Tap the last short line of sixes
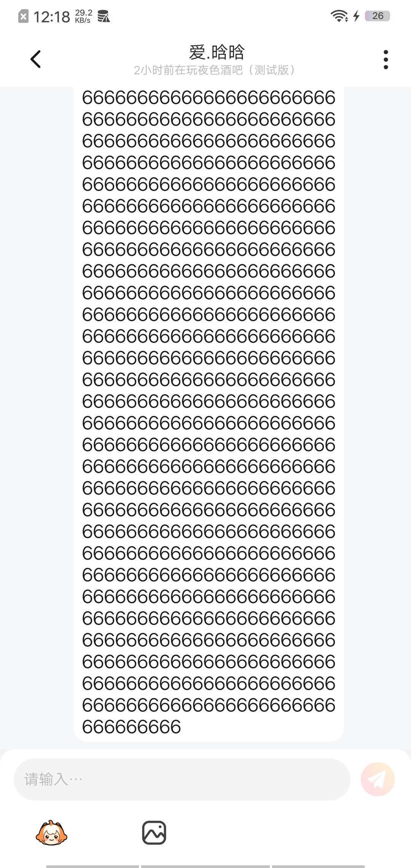 (131, 727)
